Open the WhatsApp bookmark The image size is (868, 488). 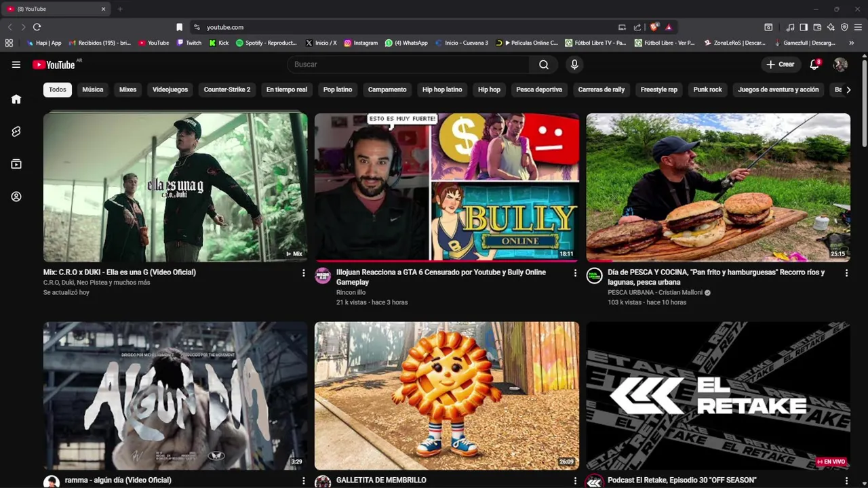406,43
